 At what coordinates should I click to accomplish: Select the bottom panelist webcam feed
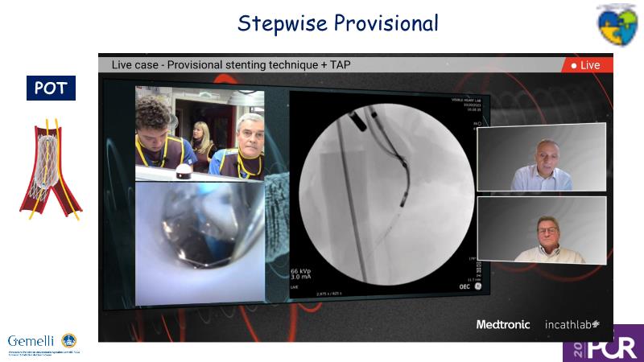(x=541, y=230)
